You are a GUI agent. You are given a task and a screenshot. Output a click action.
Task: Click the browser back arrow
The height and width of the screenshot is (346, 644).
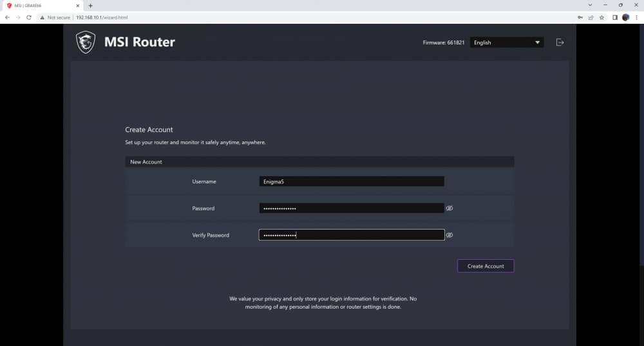tap(7, 17)
